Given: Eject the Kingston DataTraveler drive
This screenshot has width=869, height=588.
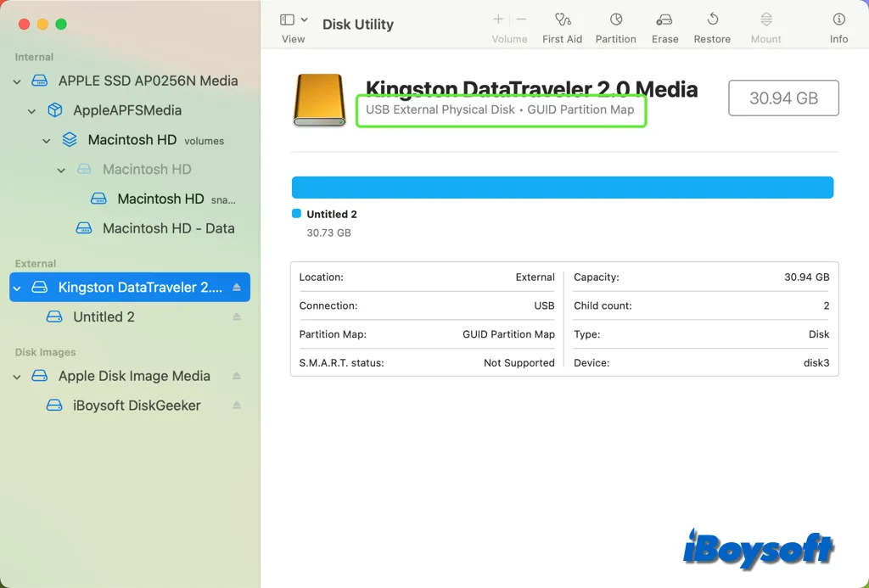Looking at the screenshot, I should [237, 287].
